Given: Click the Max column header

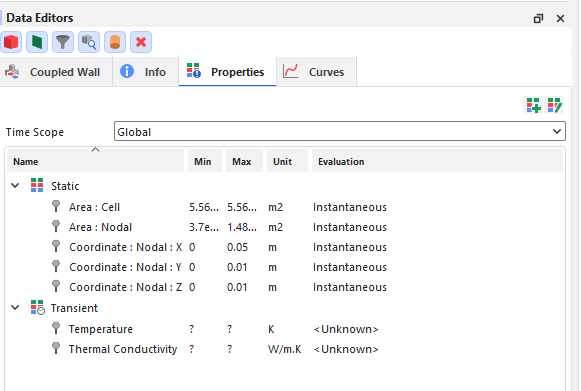Looking at the screenshot, I should (244, 162).
